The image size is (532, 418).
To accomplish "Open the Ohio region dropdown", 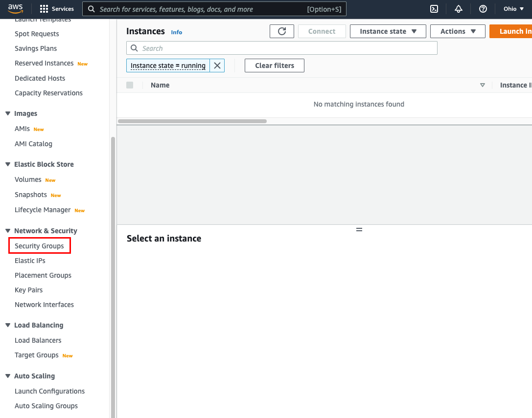I will tap(513, 9).
